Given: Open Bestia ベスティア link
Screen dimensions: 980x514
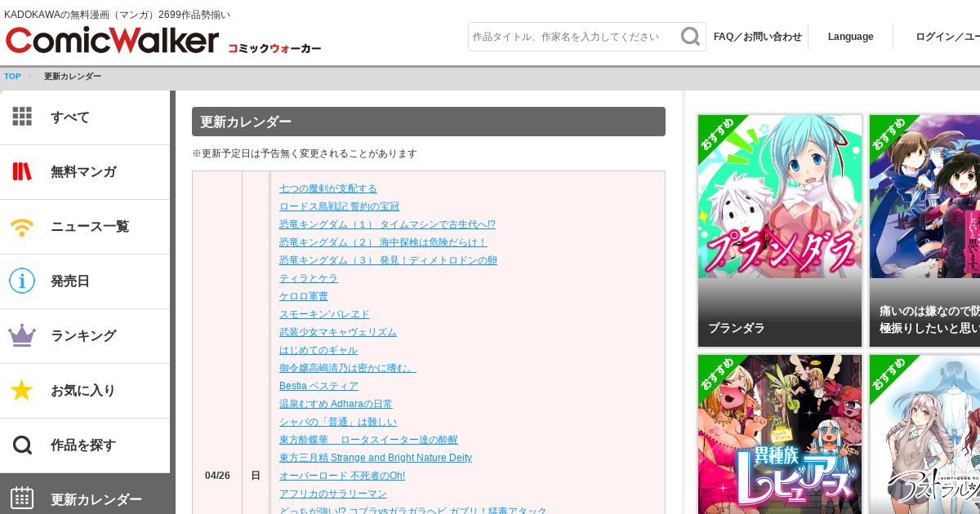Looking at the screenshot, I should 318,386.
